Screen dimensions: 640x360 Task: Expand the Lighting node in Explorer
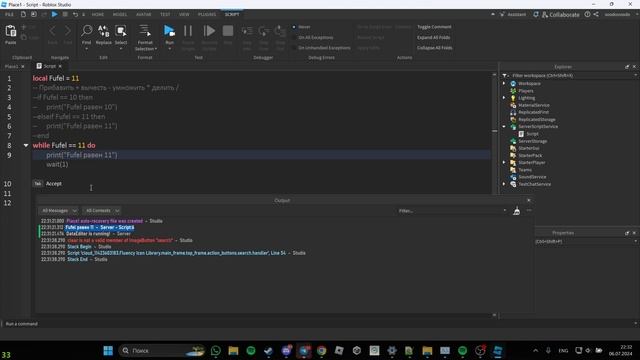(504, 98)
